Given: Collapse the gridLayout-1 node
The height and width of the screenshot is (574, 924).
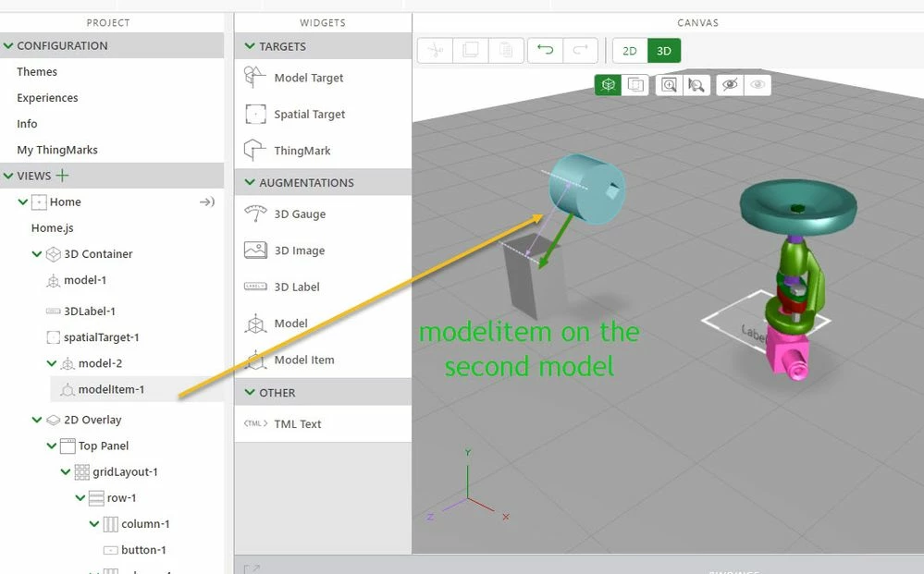Looking at the screenshot, I should click(66, 471).
